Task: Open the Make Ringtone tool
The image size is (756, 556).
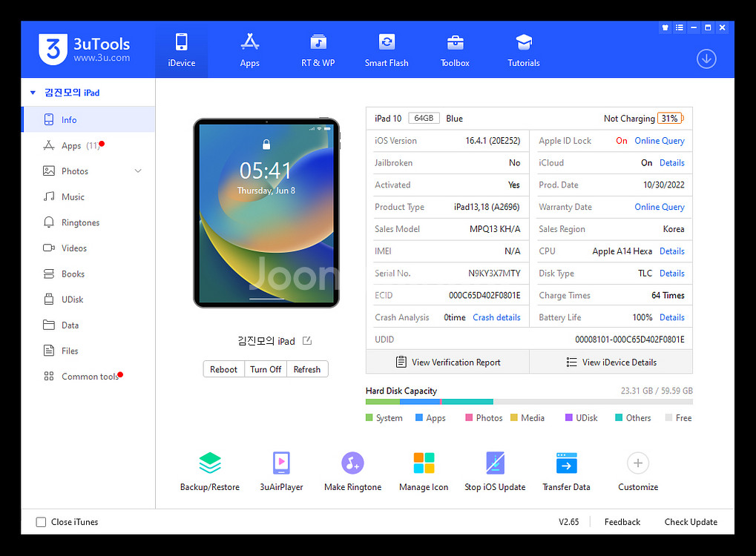Action: (353, 471)
